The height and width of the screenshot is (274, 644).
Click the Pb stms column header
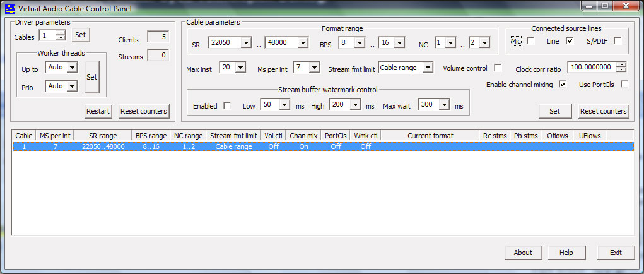[525, 136]
